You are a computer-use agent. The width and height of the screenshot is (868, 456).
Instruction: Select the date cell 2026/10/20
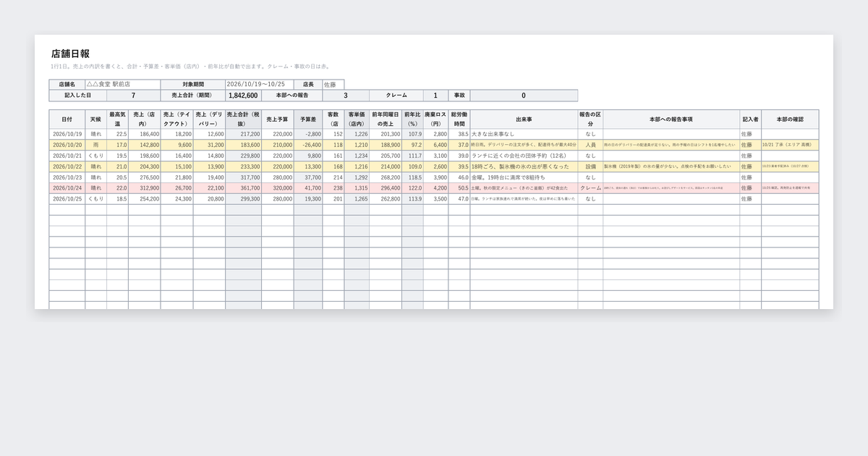(67, 145)
